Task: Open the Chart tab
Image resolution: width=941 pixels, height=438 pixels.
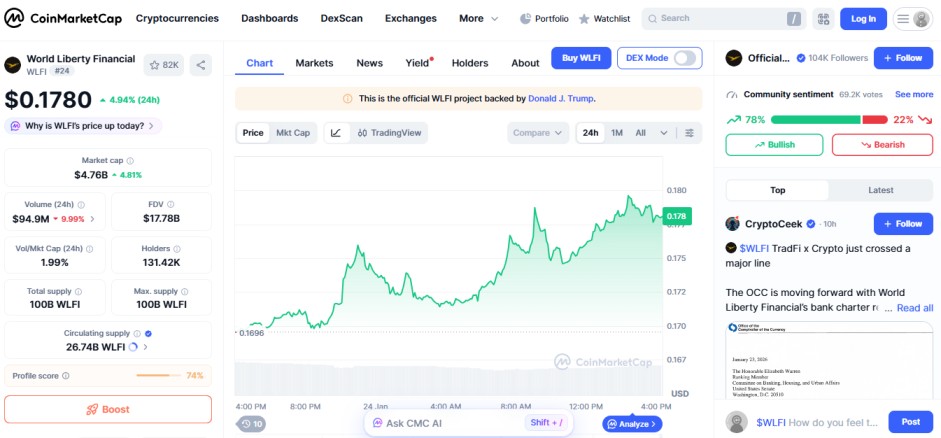Action: pos(259,63)
